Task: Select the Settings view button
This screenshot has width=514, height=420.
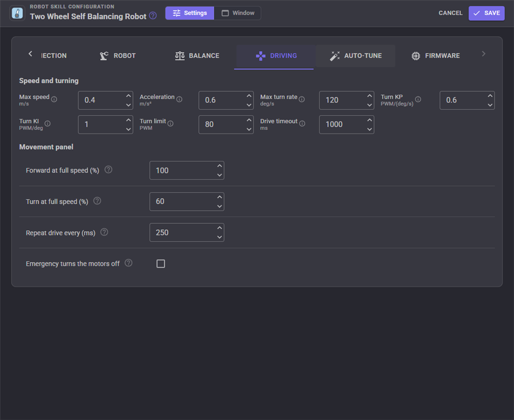Action: pyautogui.click(x=190, y=13)
